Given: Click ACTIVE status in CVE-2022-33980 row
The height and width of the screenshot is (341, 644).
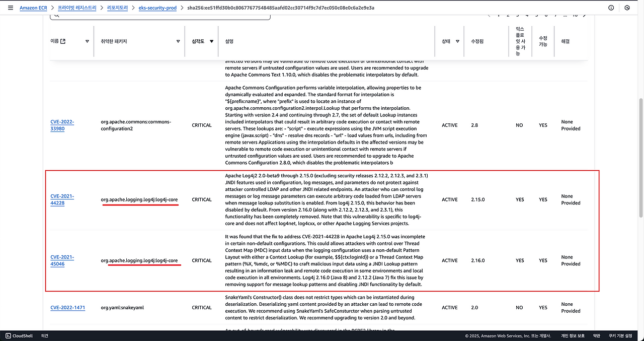Looking at the screenshot, I should pos(450,125).
